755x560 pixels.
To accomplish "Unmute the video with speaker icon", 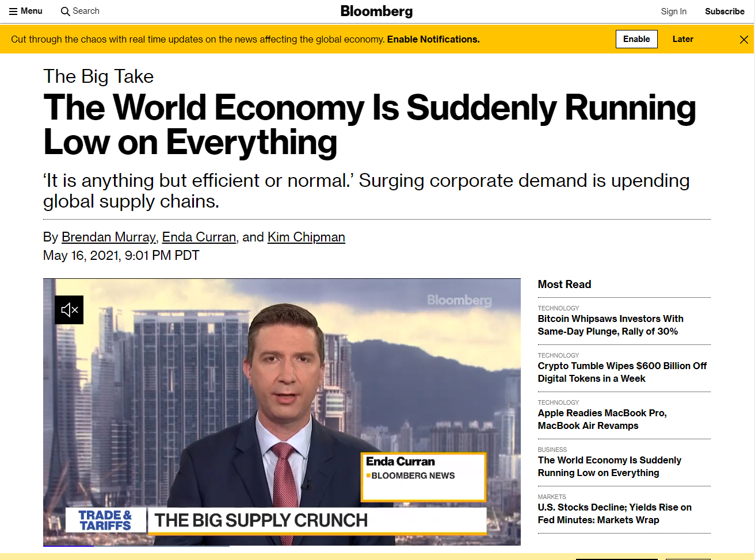I will pos(69,310).
